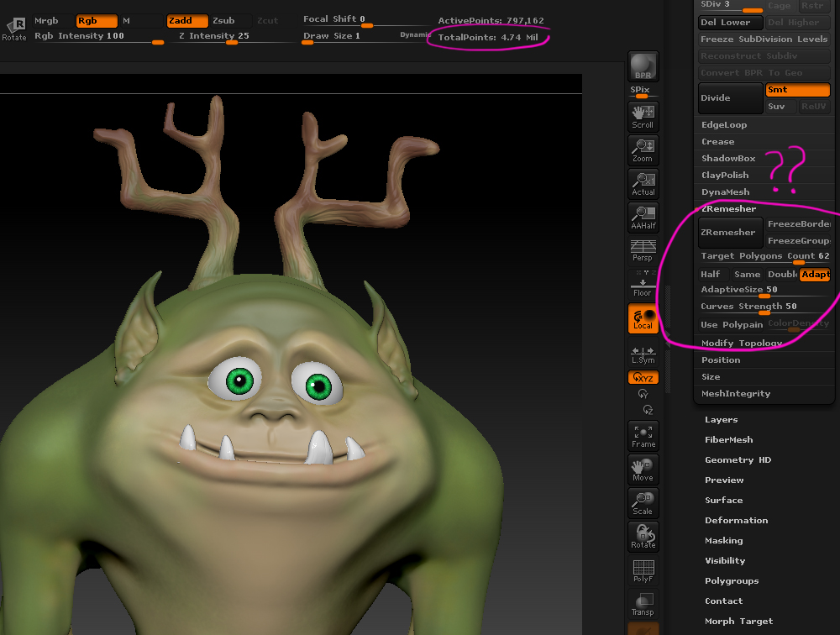
Task: Click the Divide button
Action: pyautogui.click(x=730, y=98)
